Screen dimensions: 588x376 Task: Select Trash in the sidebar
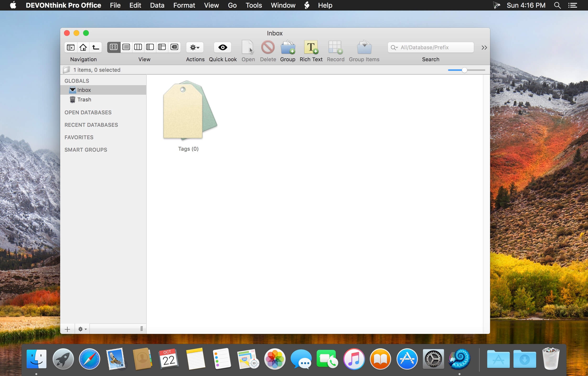(84, 100)
